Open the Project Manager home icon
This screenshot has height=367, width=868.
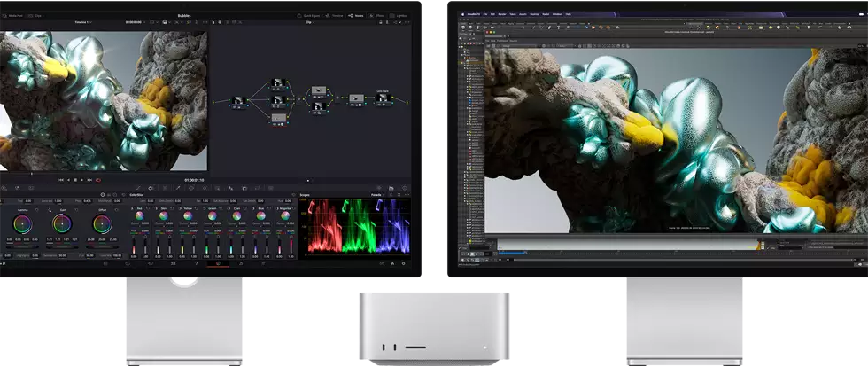tap(392, 263)
